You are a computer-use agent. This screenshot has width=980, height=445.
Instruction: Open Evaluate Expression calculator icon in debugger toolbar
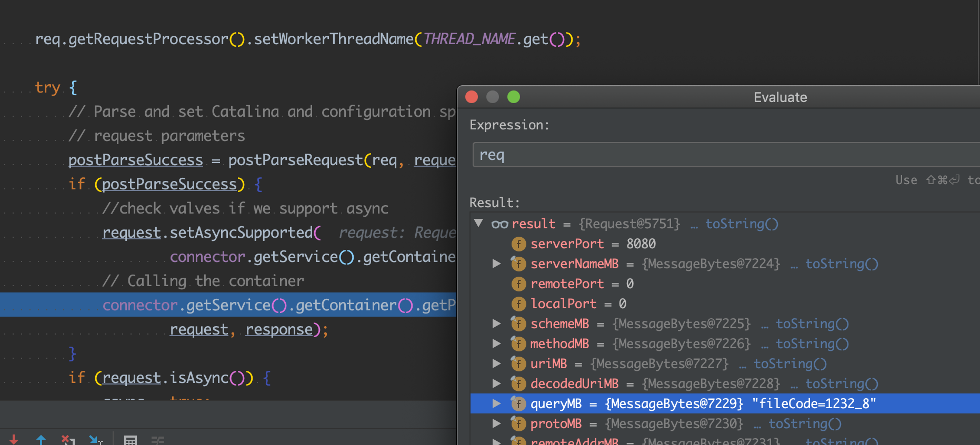pyautogui.click(x=131, y=440)
